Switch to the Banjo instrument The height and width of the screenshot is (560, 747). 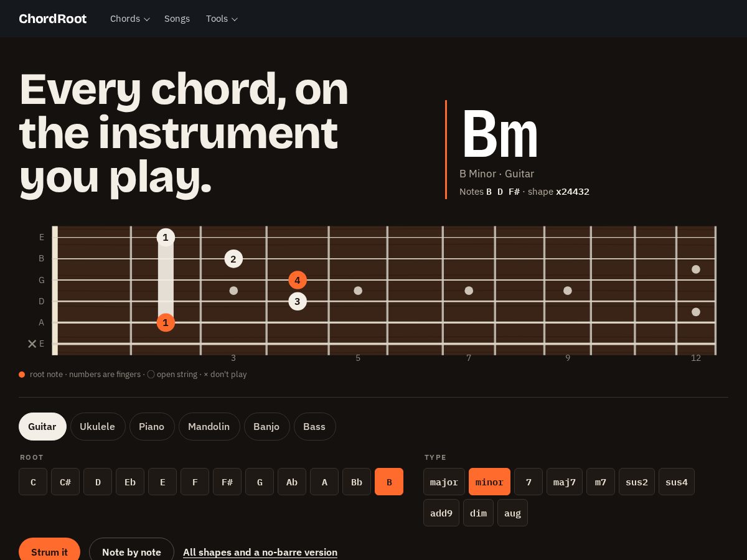pyautogui.click(x=267, y=426)
